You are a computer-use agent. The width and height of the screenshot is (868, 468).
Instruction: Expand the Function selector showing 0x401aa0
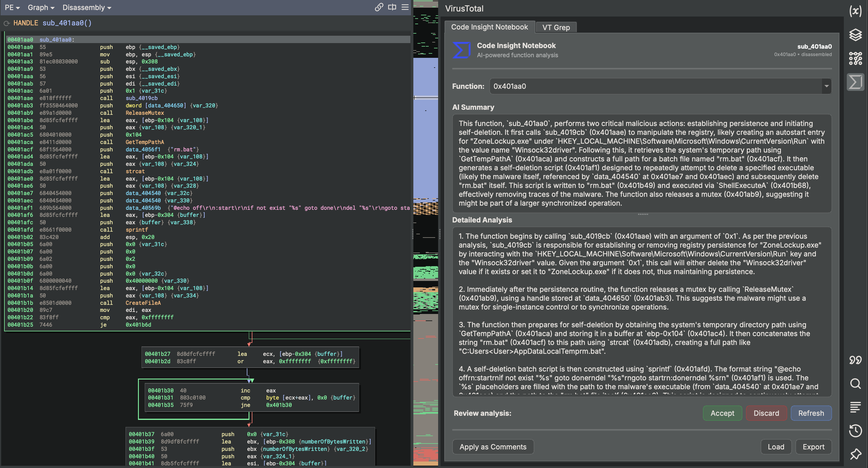point(826,86)
